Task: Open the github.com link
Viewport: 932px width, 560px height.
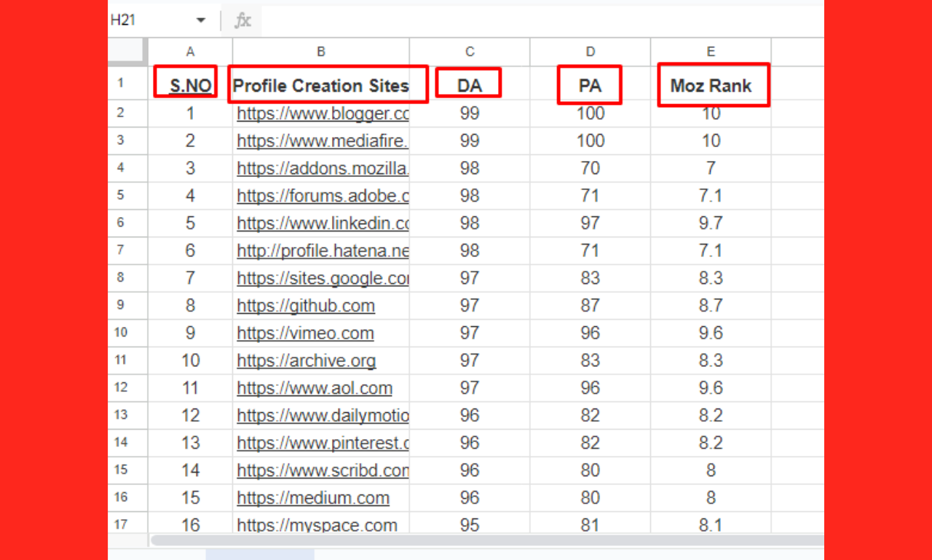Action: coord(306,306)
